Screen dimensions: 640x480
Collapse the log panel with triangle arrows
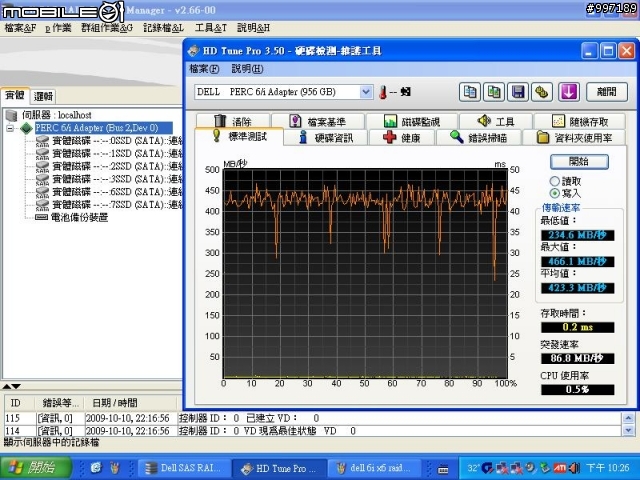coord(11,386)
